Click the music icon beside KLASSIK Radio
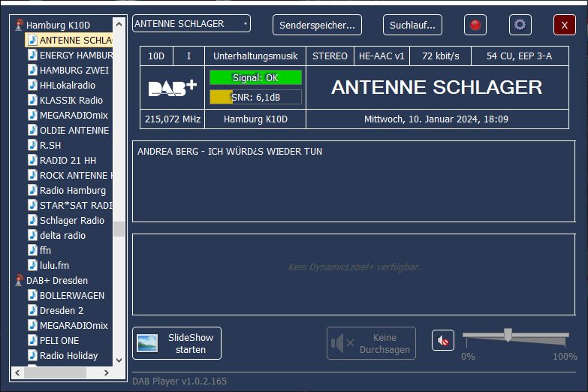The image size is (588, 392). (32, 100)
